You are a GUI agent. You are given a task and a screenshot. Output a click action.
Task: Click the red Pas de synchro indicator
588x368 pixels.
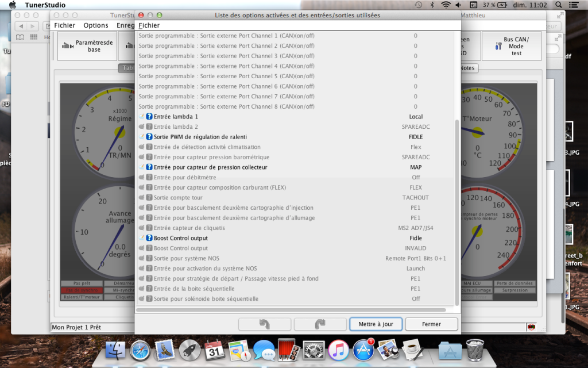(82, 290)
